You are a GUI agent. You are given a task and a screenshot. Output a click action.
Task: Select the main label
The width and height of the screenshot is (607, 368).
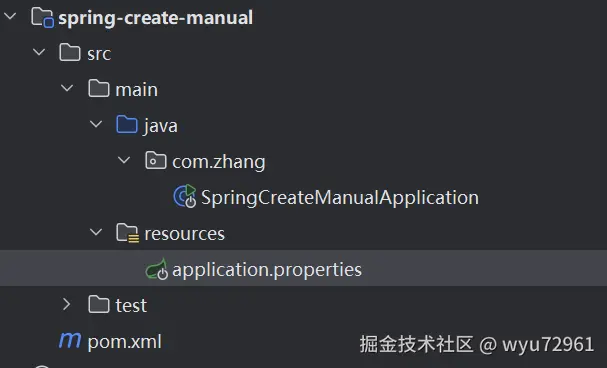[x=137, y=90]
